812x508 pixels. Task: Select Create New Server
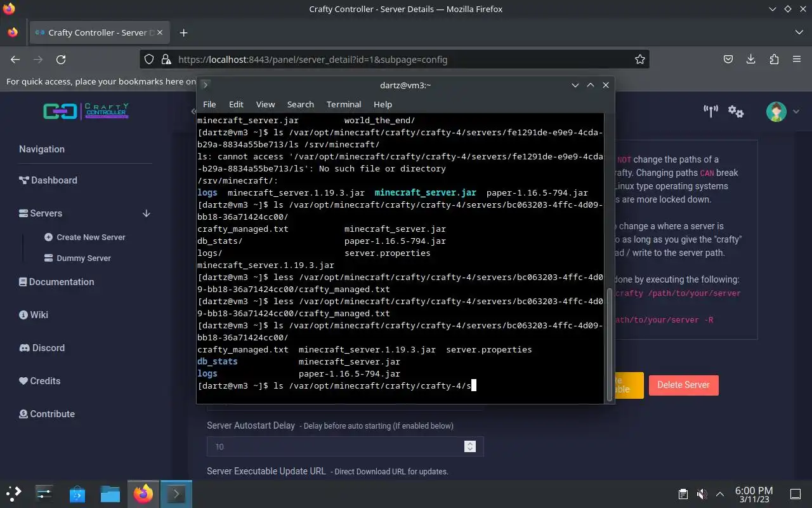coord(85,237)
